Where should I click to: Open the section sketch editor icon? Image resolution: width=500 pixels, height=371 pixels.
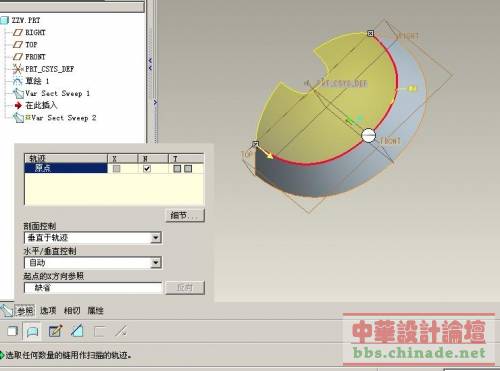tap(55, 331)
